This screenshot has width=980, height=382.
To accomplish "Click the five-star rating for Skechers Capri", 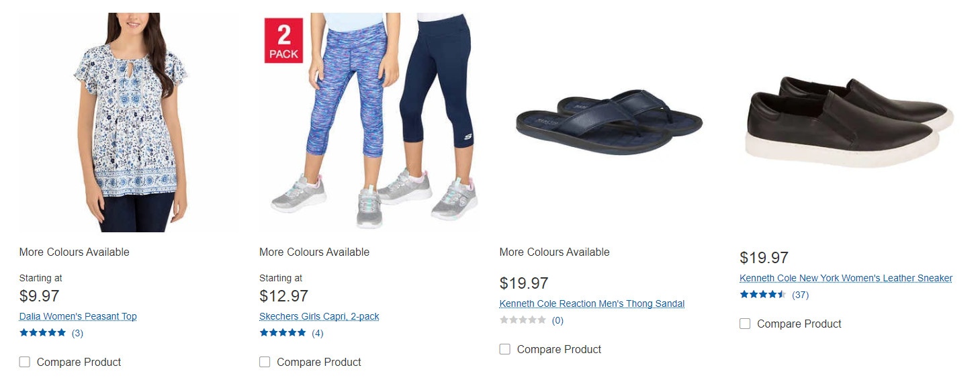I will pos(283,332).
